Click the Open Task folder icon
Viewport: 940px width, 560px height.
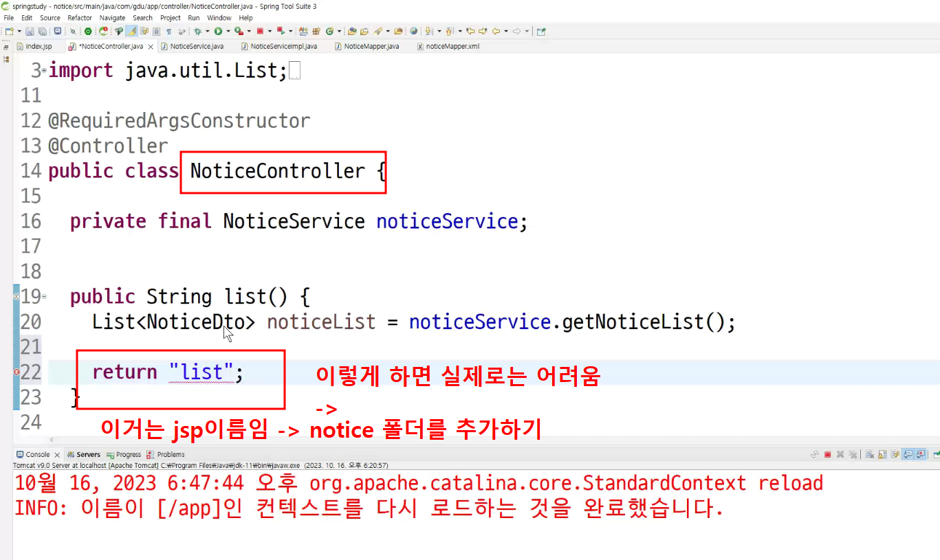point(364,31)
